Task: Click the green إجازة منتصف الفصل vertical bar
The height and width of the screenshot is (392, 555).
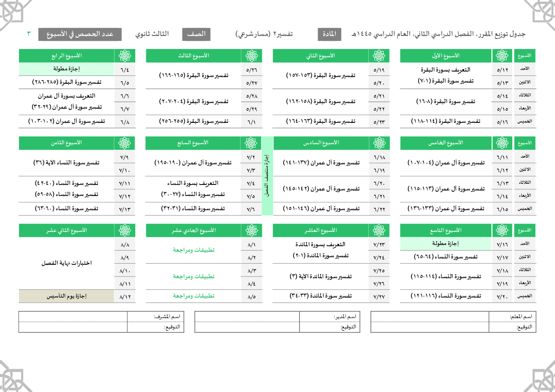Action: coord(267,176)
